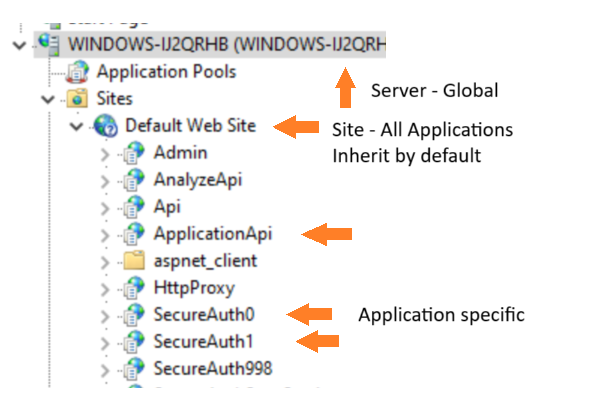Click the Application Pools icon

click(x=77, y=73)
